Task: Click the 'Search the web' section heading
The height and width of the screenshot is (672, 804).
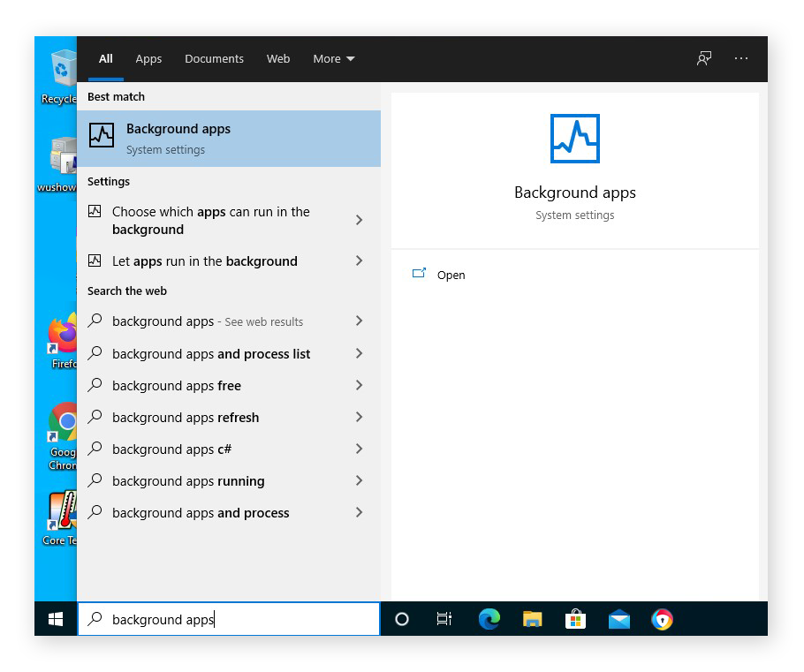Action: (x=127, y=291)
